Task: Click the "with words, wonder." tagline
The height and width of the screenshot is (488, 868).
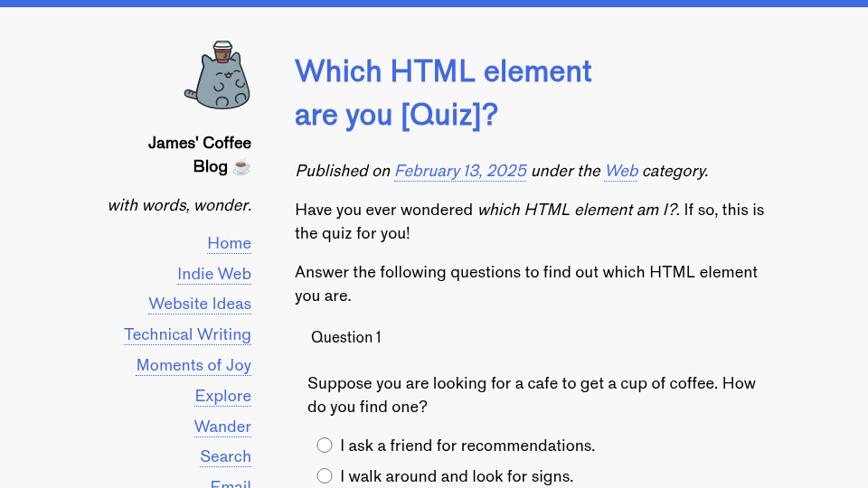Action: [x=180, y=205]
